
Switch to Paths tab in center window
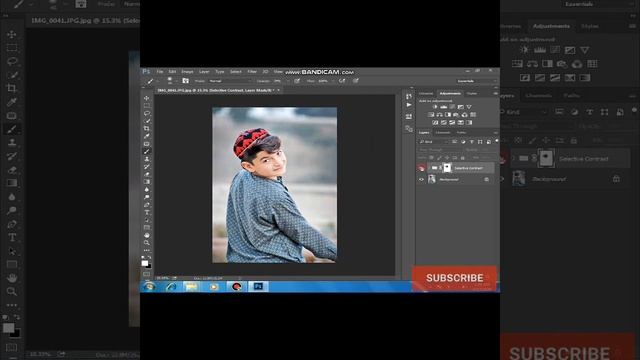point(462,133)
